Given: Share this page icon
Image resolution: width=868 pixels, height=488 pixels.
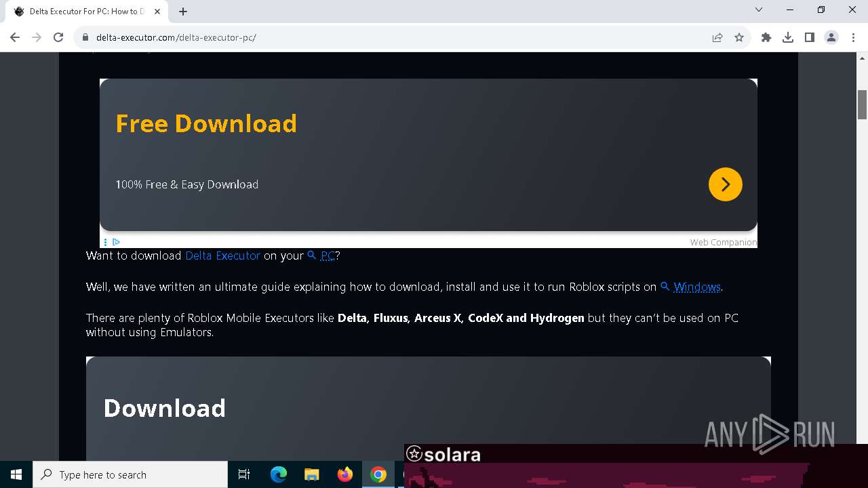Looking at the screenshot, I should 717,37.
